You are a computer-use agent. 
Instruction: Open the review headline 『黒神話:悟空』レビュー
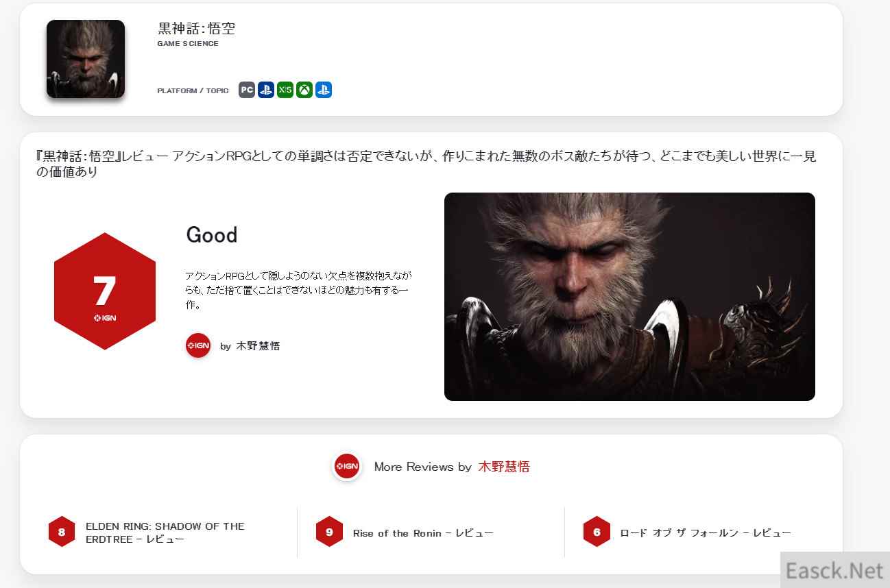[x=426, y=164]
